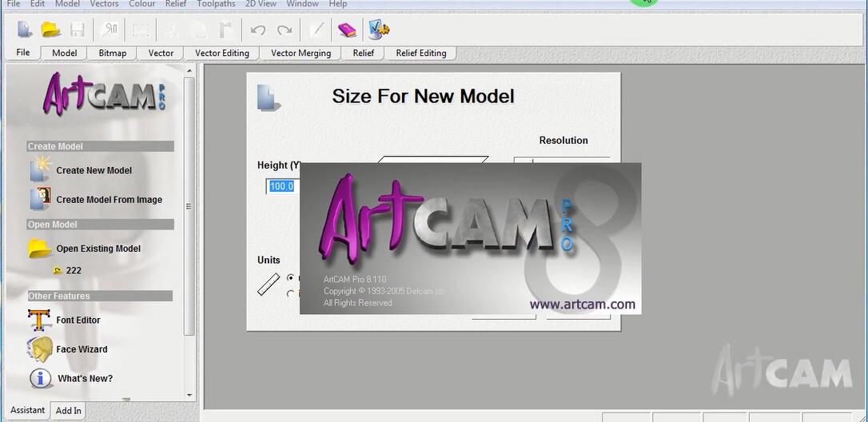Click the Create Model section header
The image size is (868, 422).
(x=100, y=146)
